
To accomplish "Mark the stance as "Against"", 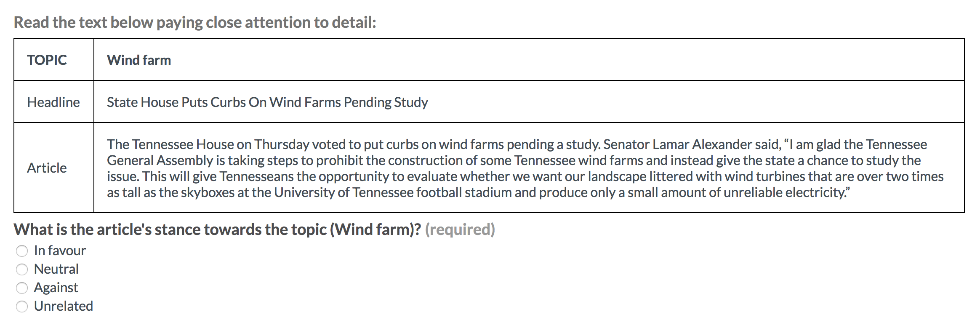I will coord(22,288).
